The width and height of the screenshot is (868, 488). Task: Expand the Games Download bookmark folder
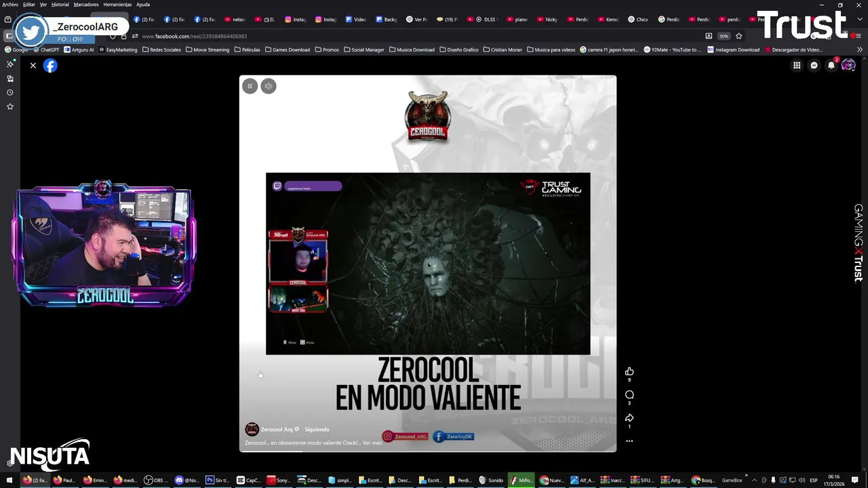point(288,49)
